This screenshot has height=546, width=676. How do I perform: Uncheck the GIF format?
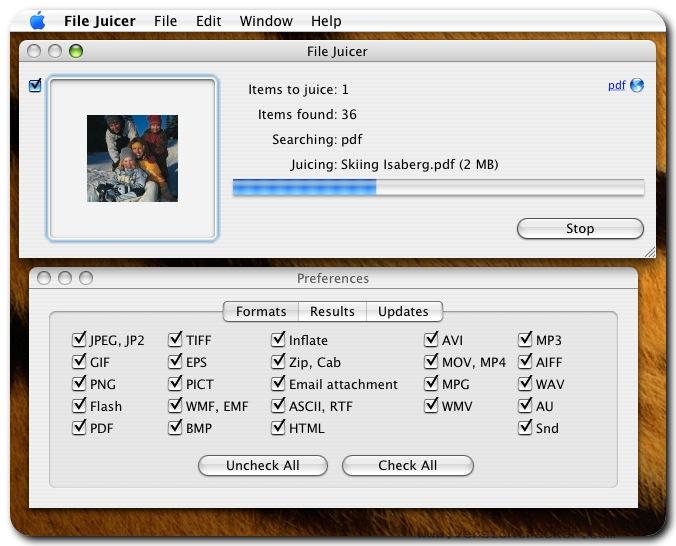(79, 361)
